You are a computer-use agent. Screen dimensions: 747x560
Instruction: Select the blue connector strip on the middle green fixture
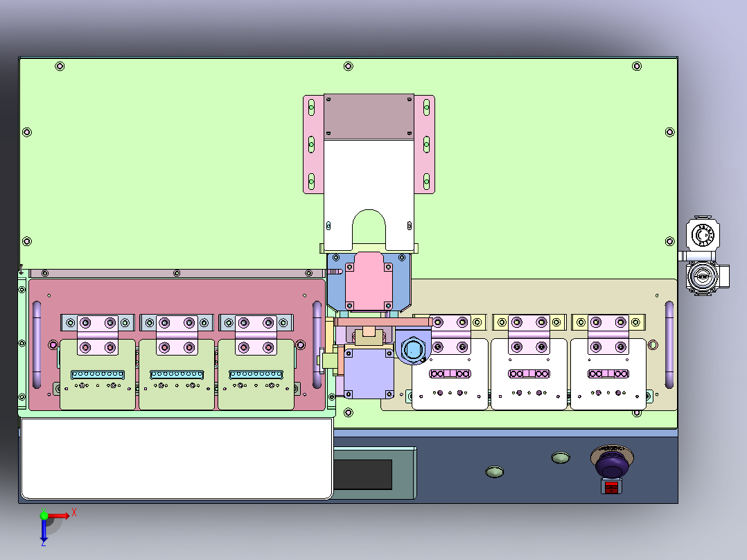177,375
